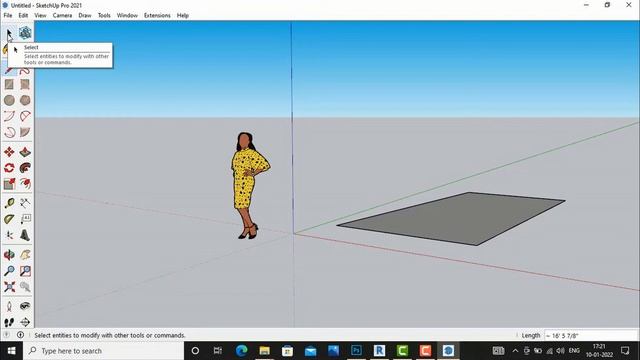Open the File menu
This screenshot has width=640, height=360.
pyautogui.click(x=8, y=16)
